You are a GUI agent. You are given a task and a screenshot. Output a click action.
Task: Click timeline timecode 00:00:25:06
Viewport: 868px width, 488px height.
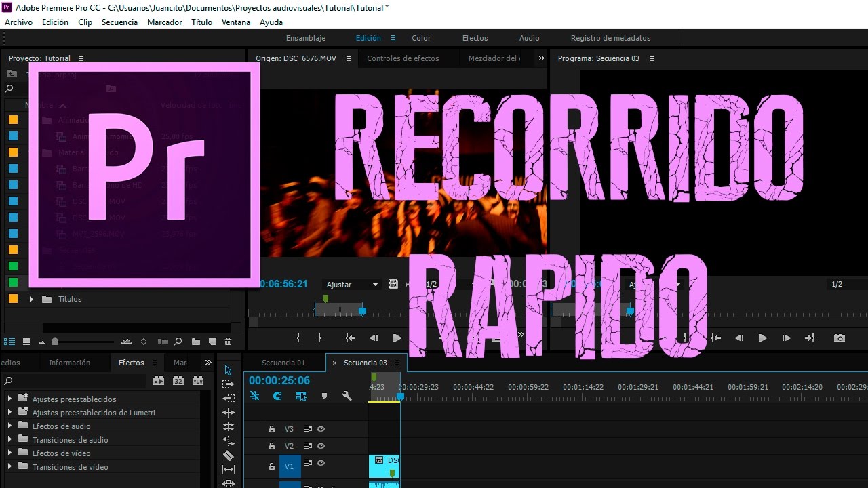279,381
